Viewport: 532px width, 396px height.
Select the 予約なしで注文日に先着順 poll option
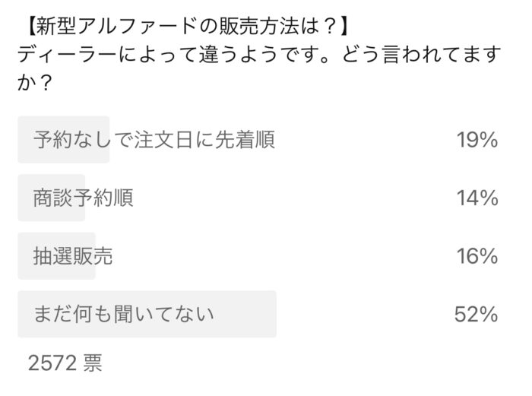coord(154,141)
